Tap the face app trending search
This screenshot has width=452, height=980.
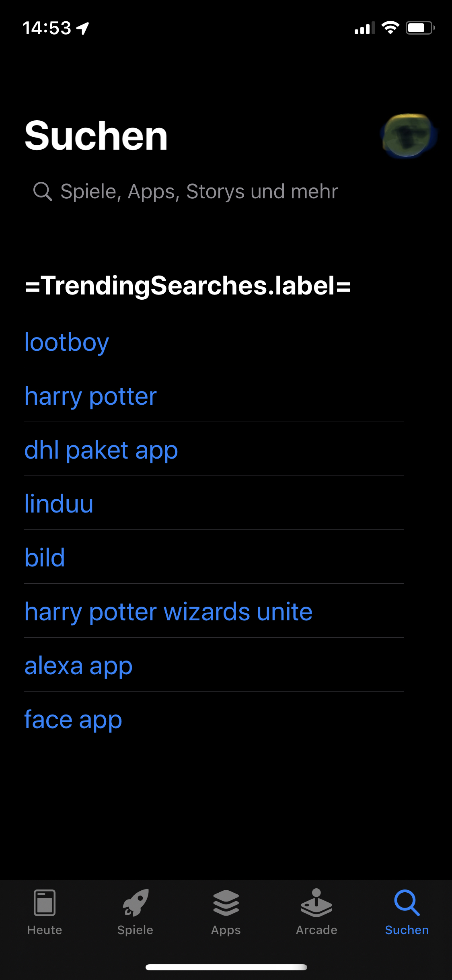coord(73,720)
